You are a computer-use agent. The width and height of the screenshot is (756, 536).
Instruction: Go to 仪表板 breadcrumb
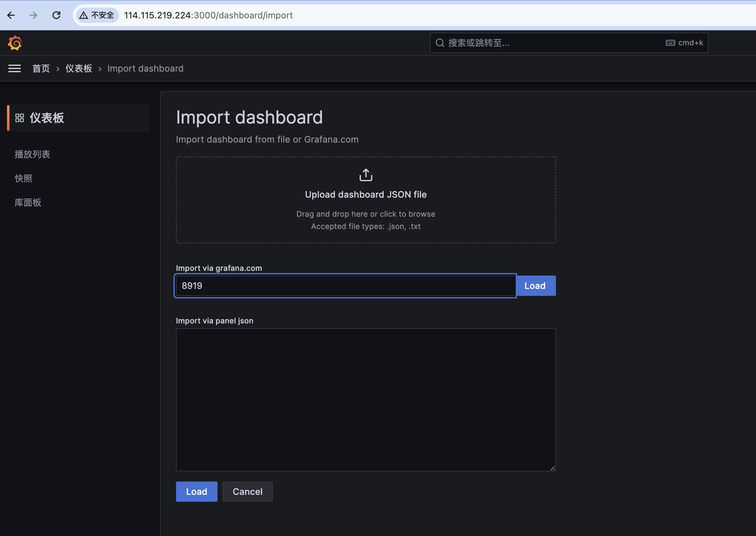click(x=79, y=68)
